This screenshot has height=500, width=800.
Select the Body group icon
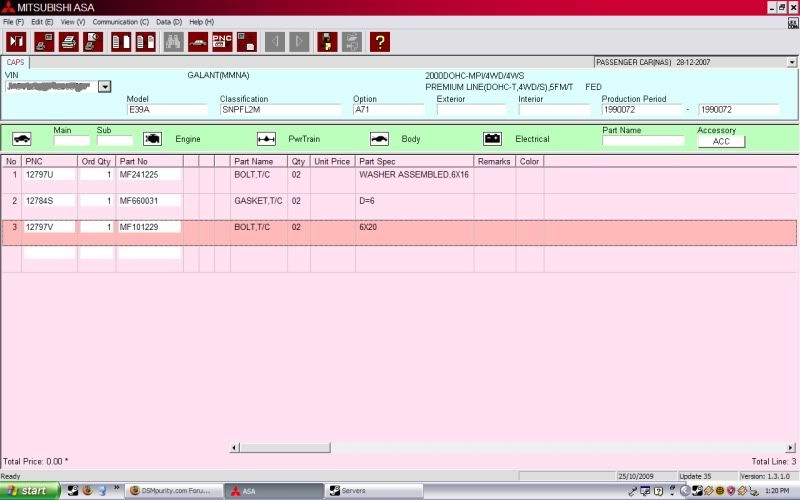click(x=379, y=139)
